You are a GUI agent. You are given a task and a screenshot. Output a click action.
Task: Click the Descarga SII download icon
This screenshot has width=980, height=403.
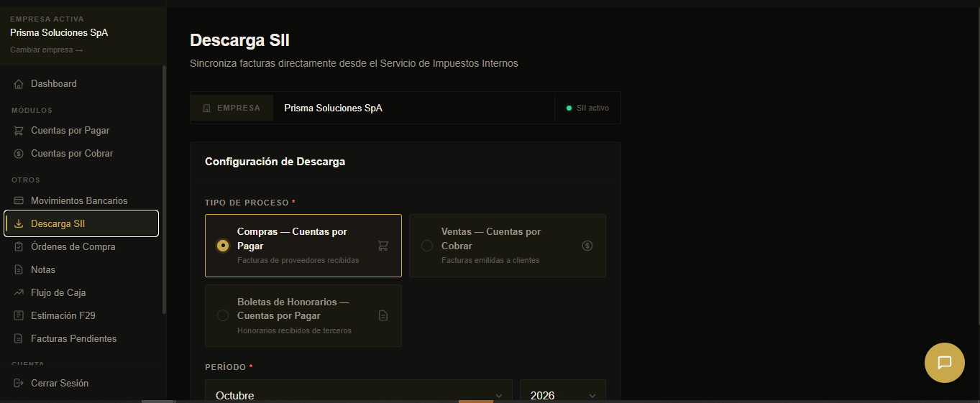tap(19, 223)
